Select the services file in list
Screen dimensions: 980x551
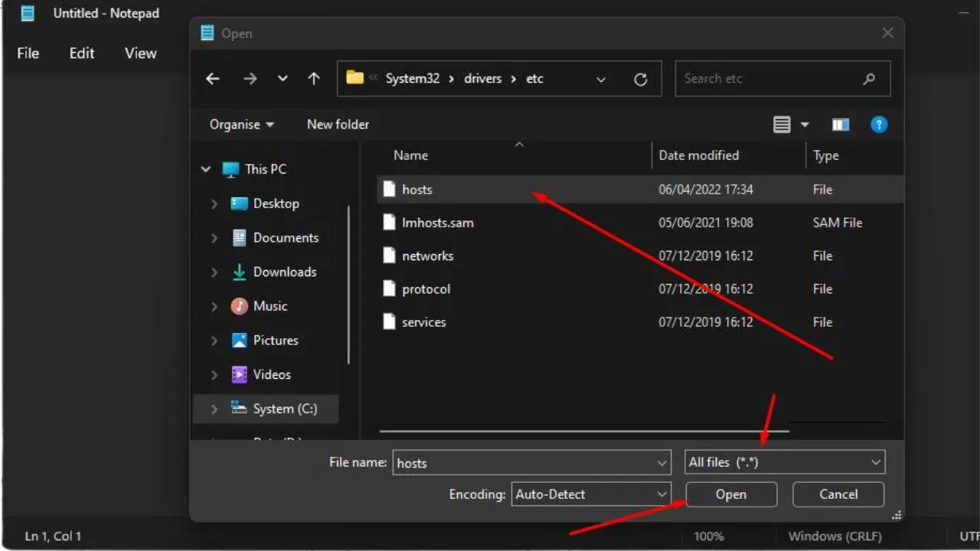click(423, 322)
